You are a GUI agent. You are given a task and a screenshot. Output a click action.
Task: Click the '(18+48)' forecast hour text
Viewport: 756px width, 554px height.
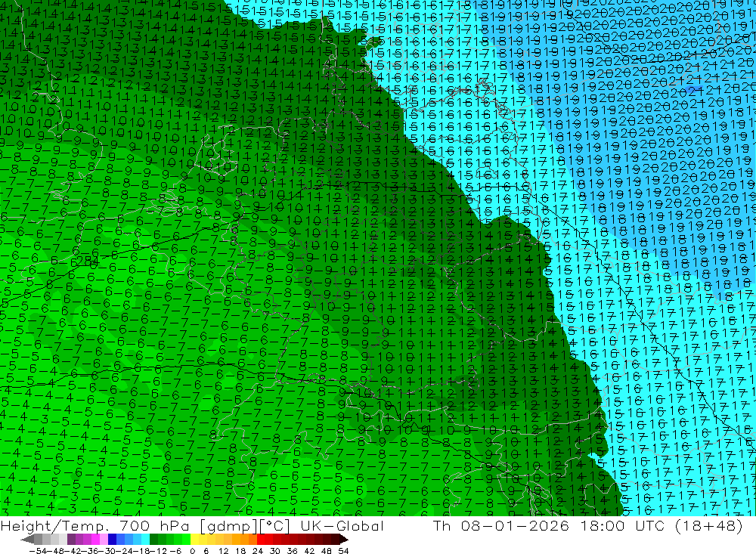pos(709,525)
